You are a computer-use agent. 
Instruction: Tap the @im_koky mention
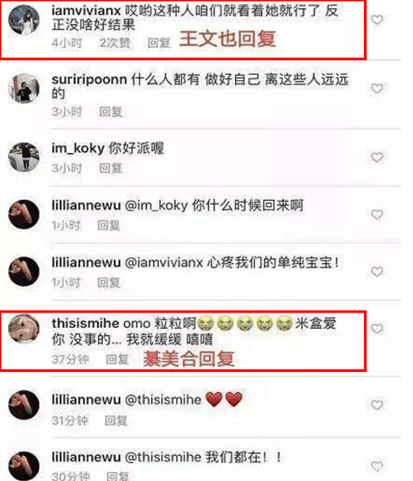pos(156,205)
